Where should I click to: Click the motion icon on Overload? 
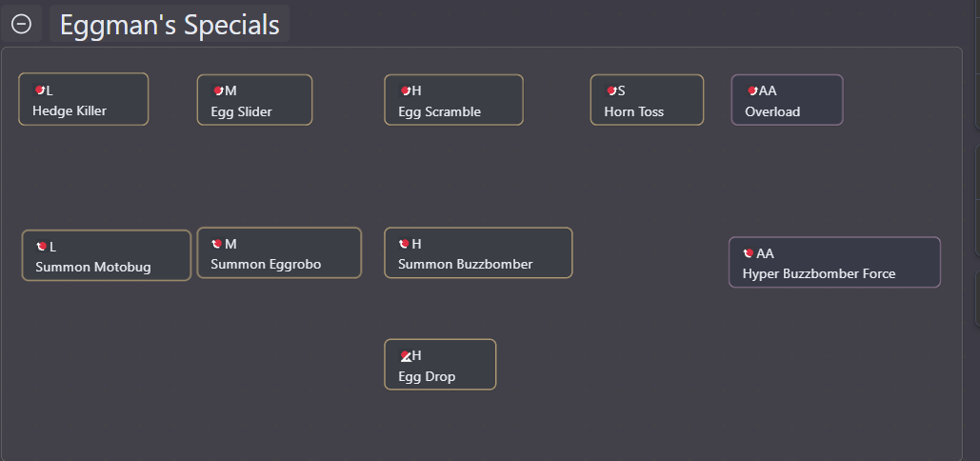coord(752,91)
